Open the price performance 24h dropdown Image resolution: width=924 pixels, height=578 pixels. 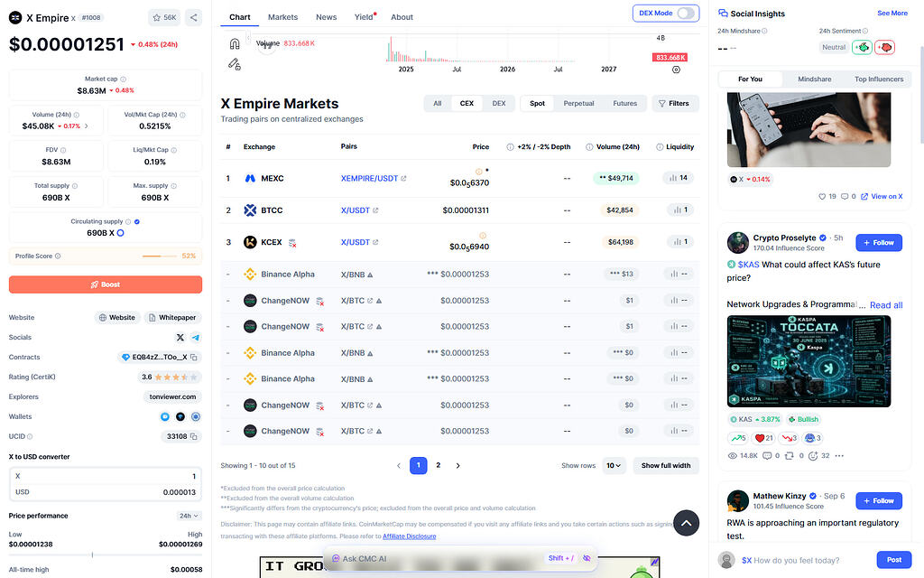(x=189, y=516)
